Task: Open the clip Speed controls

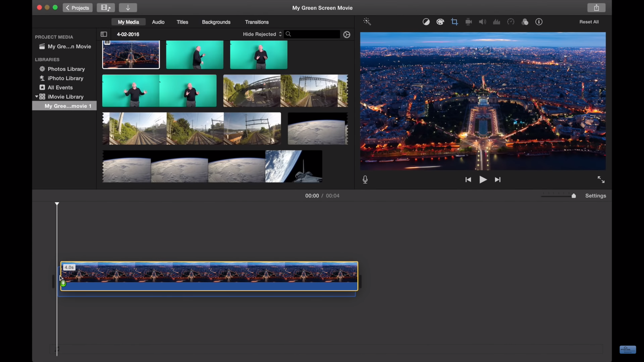Action: [511, 22]
